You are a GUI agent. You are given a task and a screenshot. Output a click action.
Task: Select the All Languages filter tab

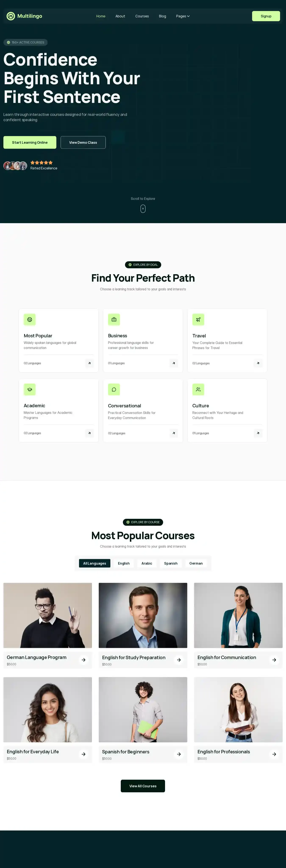pos(95,563)
